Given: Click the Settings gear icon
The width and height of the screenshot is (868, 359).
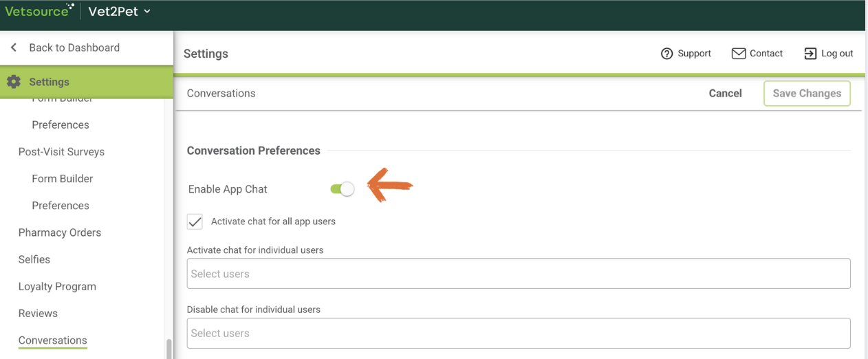Looking at the screenshot, I should pyautogui.click(x=13, y=82).
